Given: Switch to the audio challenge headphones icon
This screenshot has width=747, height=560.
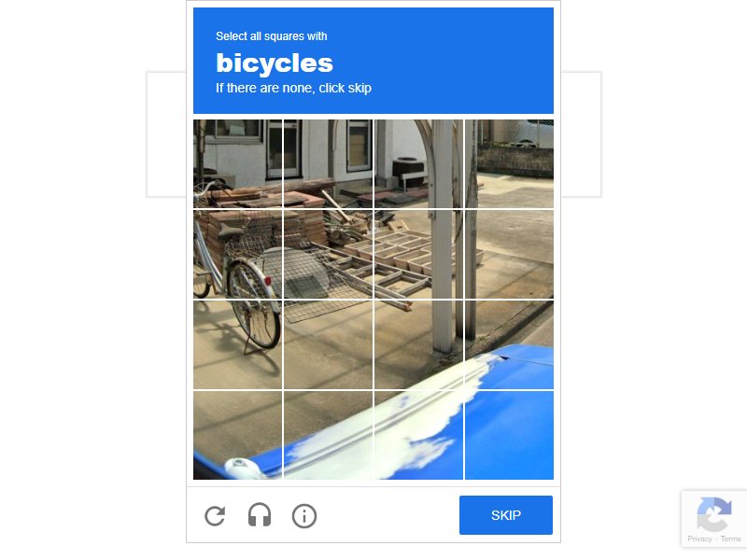Looking at the screenshot, I should coord(260,515).
